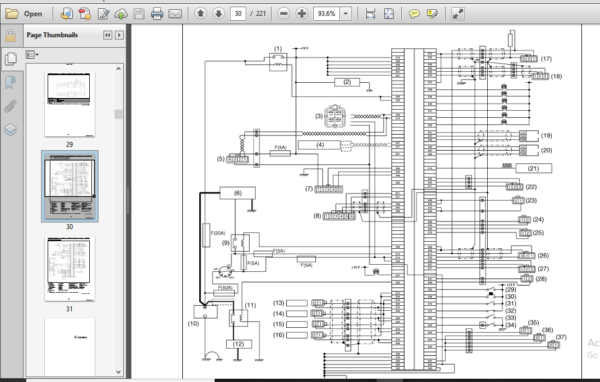Click the page number input field

coord(238,14)
